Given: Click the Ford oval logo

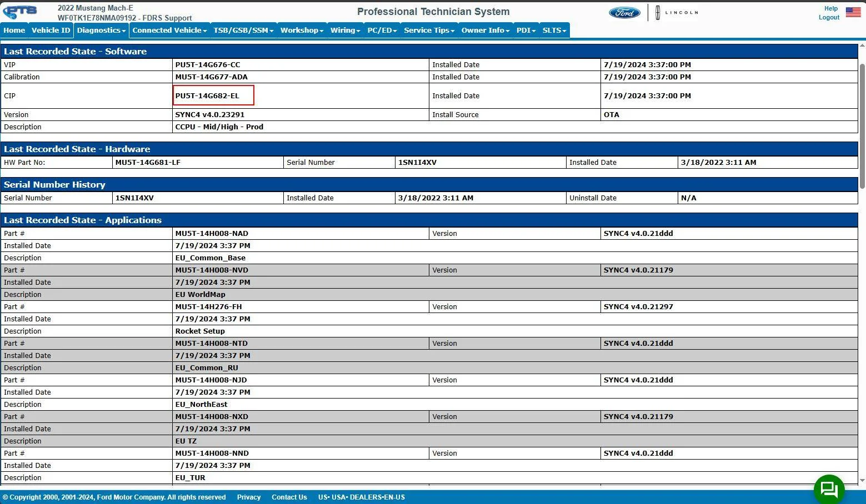Looking at the screenshot, I should click(x=624, y=12).
